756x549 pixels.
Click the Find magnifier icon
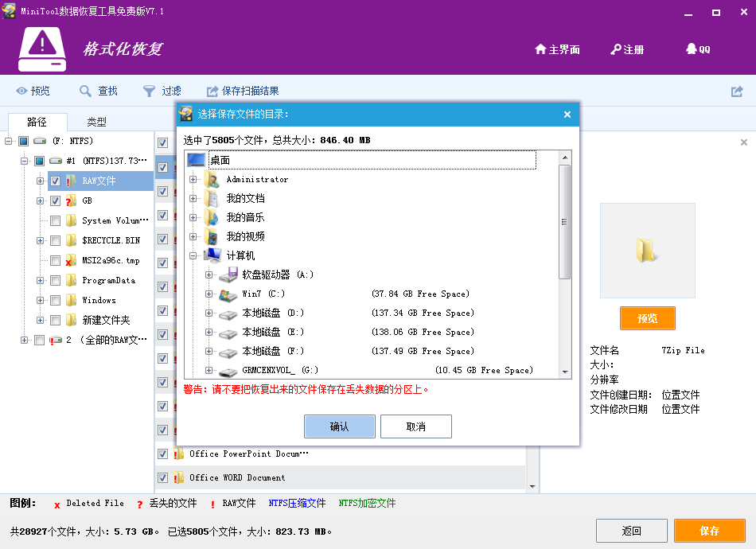tap(85, 91)
